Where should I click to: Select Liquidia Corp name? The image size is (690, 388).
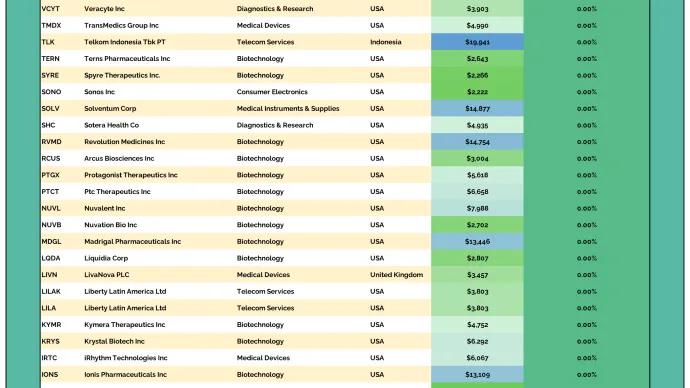click(x=106, y=258)
